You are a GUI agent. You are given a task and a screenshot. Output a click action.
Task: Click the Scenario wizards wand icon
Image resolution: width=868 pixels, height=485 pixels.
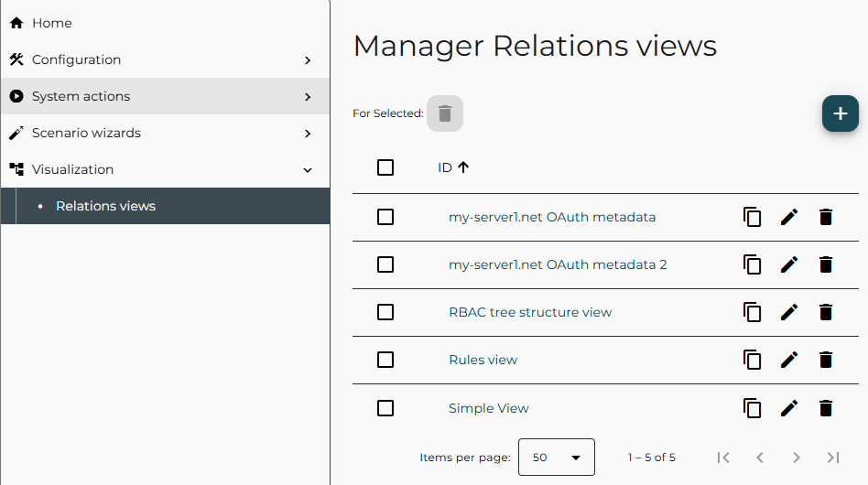click(x=16, y=133)
